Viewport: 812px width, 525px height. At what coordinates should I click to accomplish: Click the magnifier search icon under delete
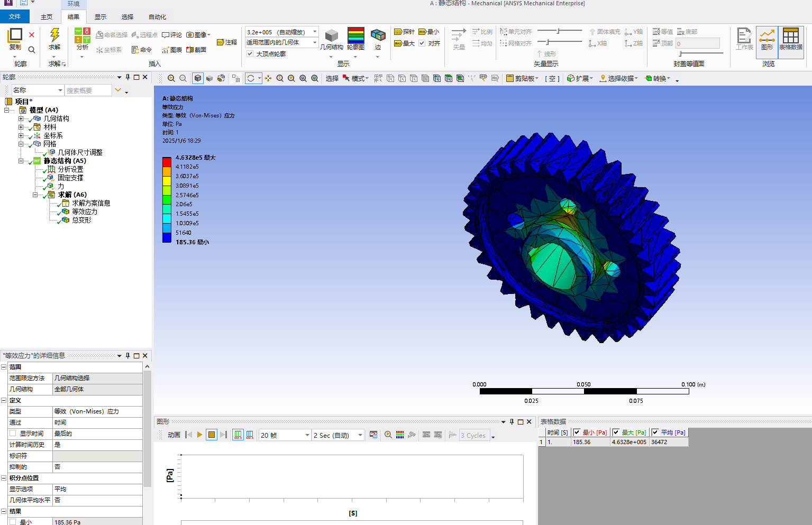tap(32, 50)
